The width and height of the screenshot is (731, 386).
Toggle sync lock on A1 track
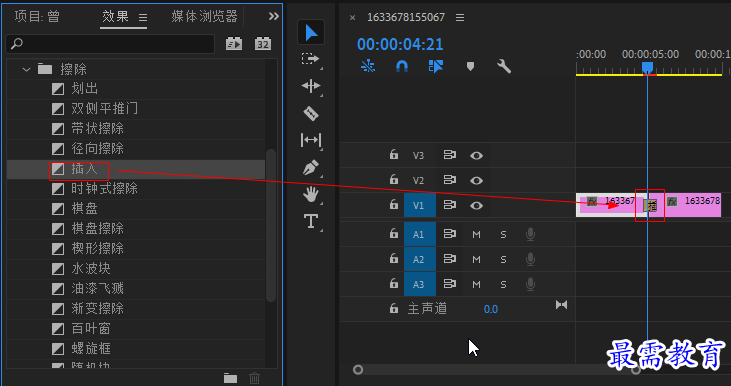pyautogui.click(x=449, y=234)
